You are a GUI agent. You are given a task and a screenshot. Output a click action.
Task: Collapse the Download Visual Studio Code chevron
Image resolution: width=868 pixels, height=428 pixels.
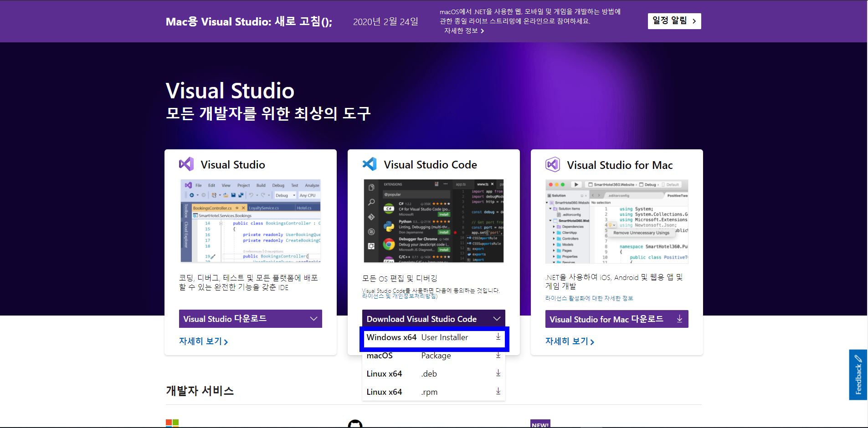coord(497,319)
